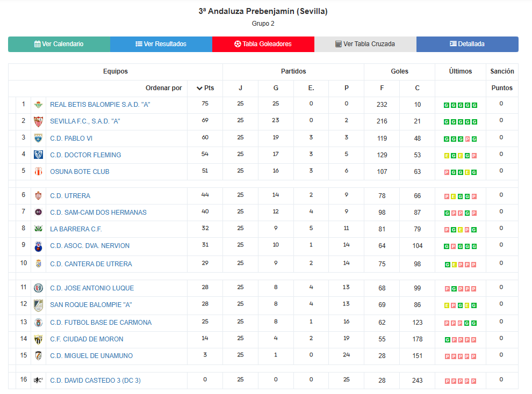Open SEVILLA F.C., S.A.D. "A" team link

pos(85,121)
